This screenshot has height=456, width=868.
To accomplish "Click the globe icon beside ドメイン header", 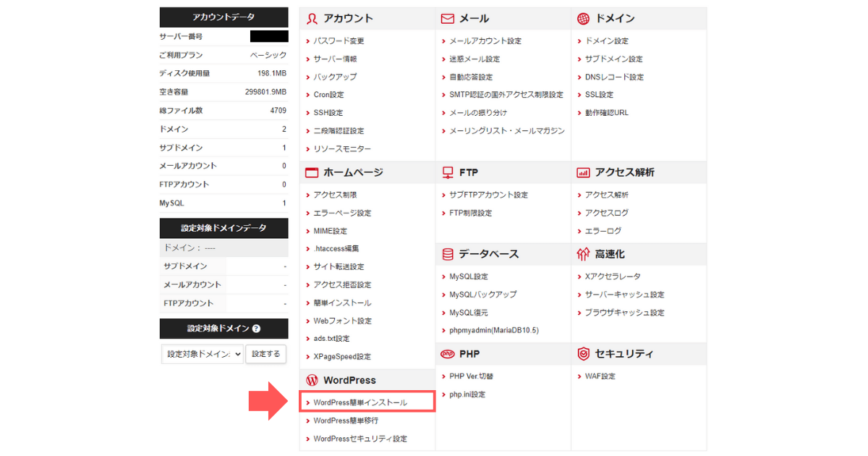I will pyautogui.click(x=584, y=18).
